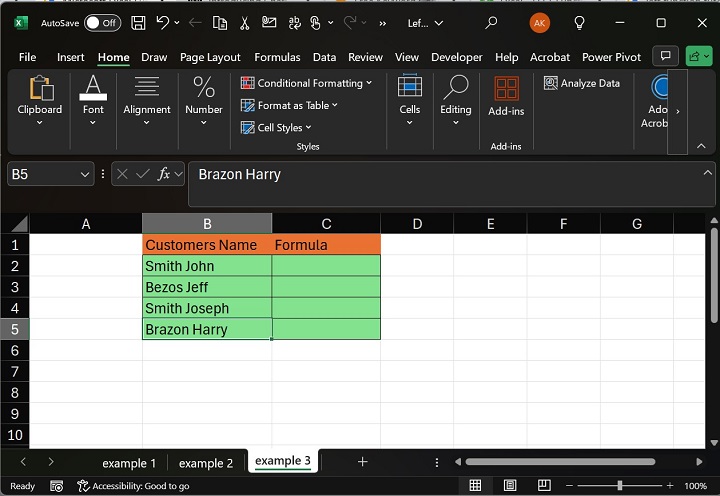Select cell B3 containing Bezos Jeff
Screen dimensions: 720x496
[x=206, y=287]
